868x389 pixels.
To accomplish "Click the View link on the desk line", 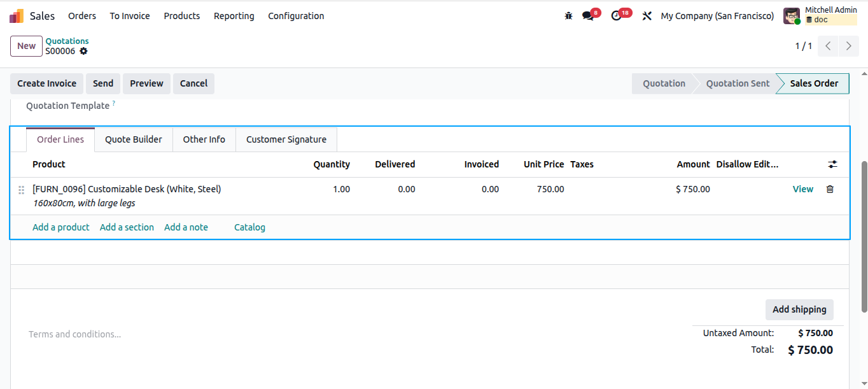I will tap(803, 189).
